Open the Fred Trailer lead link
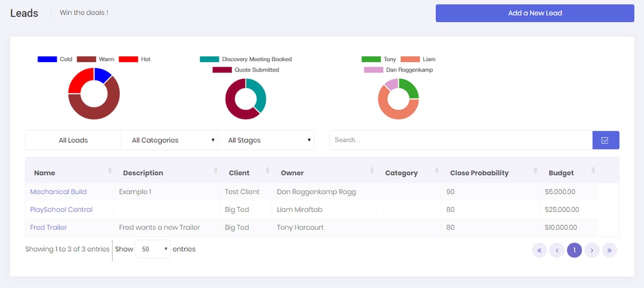Image resolution: width=644 pixels, height=288 pixels. coord(48,227)
